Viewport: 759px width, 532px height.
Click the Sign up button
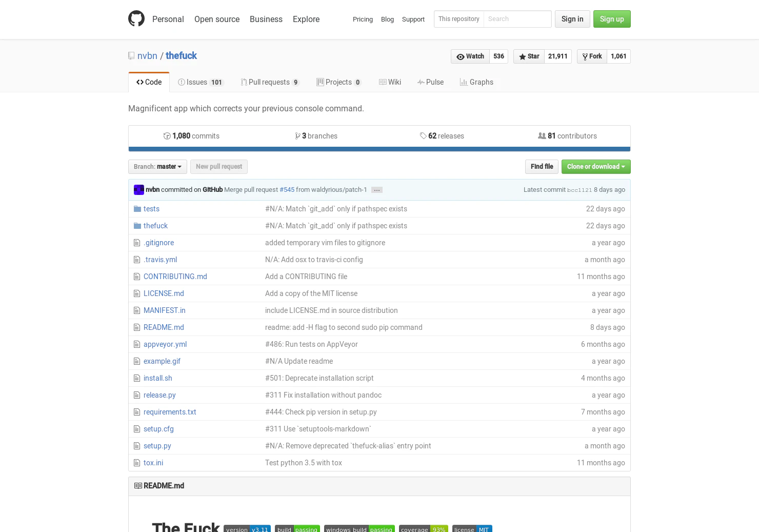point(612,19)
